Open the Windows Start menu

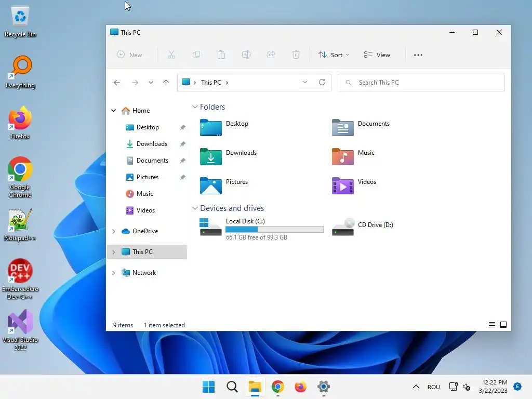(x=208, y=387)
